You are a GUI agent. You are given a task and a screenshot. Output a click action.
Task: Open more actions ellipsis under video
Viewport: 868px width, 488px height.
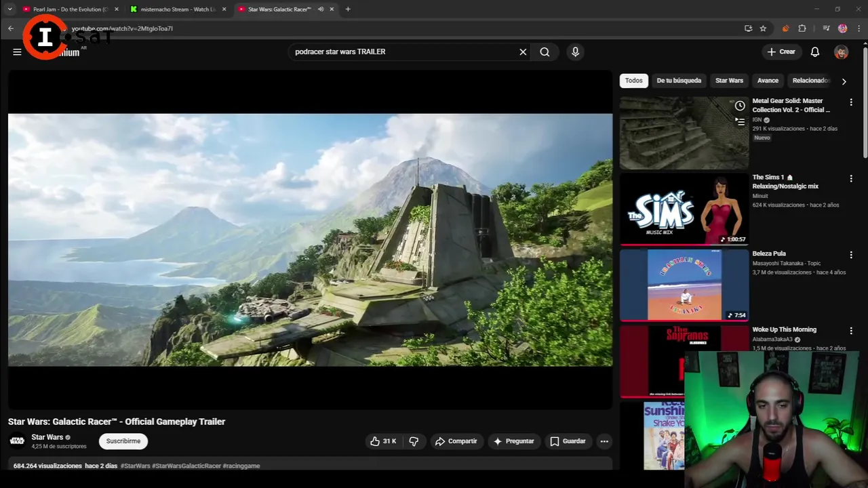(x=604, y=441)
